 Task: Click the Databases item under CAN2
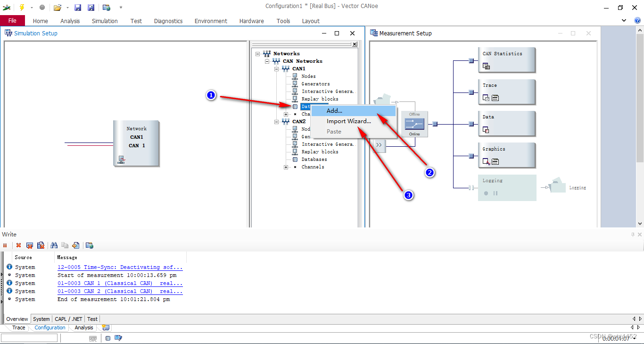click(x=314, y=159)
